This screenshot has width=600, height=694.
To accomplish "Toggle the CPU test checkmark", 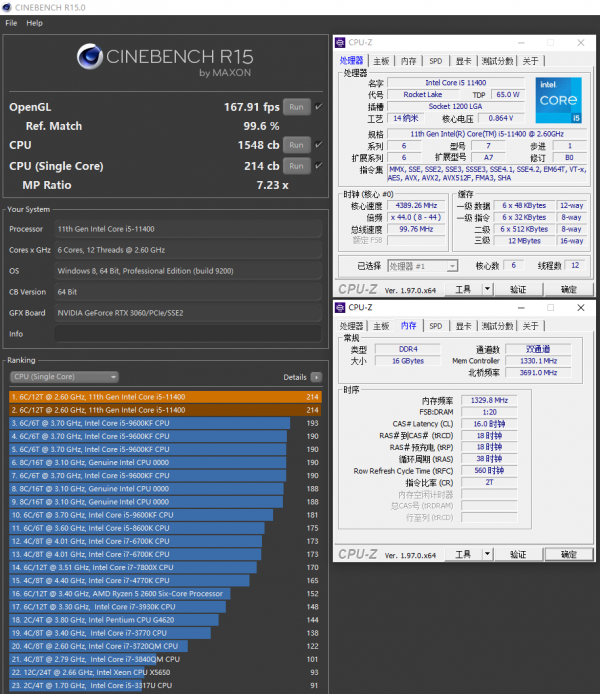I will [318, 145].
